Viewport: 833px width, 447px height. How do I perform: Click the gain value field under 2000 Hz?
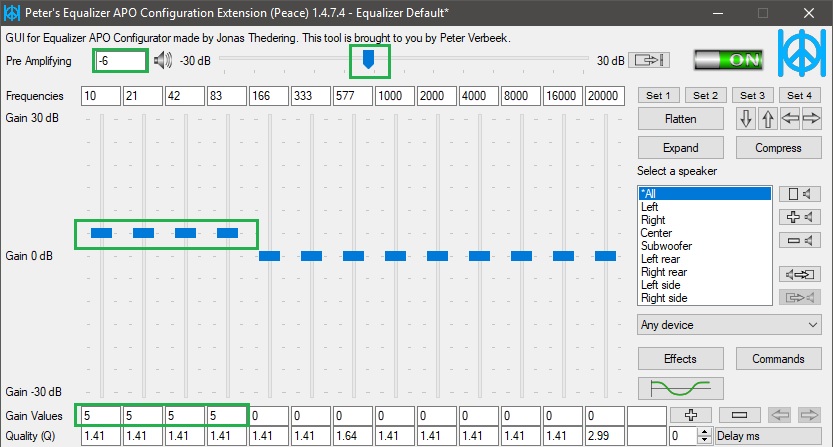tap(437, 416)
